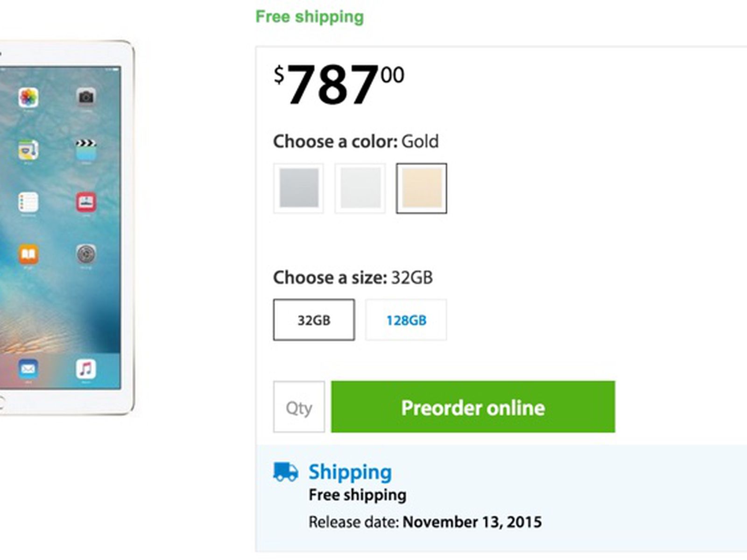Click the Camera app icon on the iPad
The height and width of the screenshot is (560, 747).
tap(86, 97)
